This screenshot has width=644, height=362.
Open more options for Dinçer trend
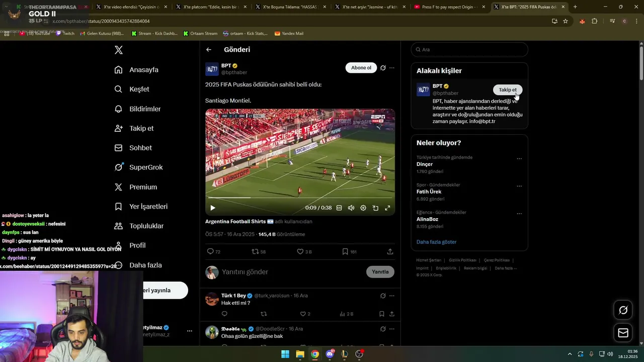coord(519,159)
